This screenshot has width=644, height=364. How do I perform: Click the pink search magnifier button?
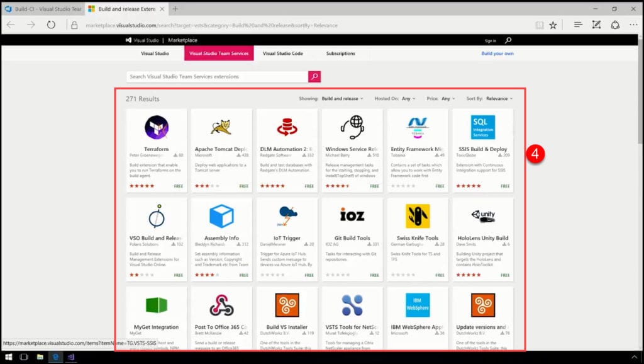[x=314, y=76]
